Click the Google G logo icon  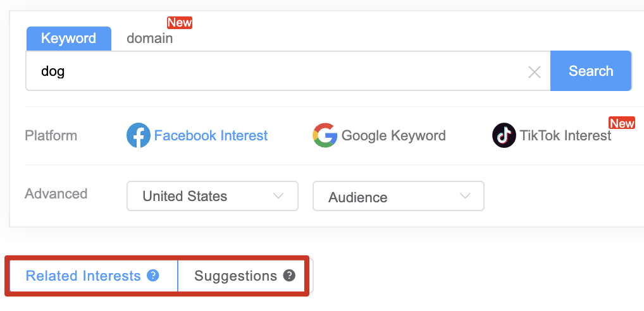(x=325, y=135)
